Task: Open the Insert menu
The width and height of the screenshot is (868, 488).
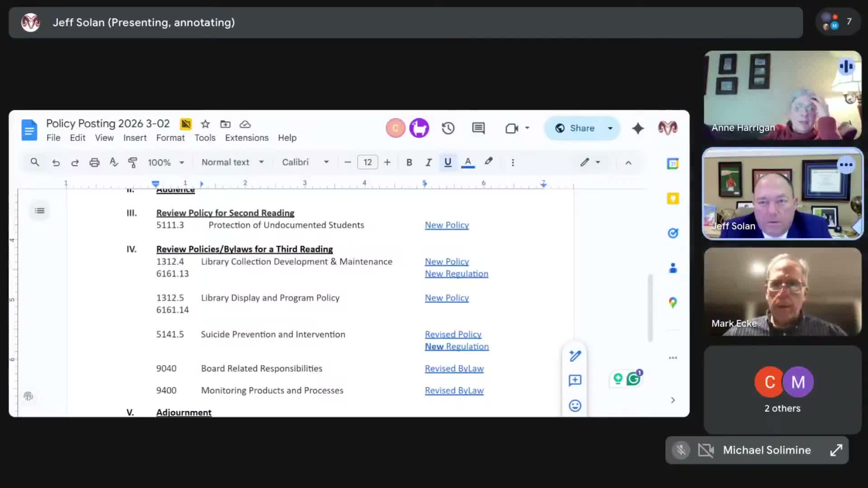Action: tap(135, 138)
